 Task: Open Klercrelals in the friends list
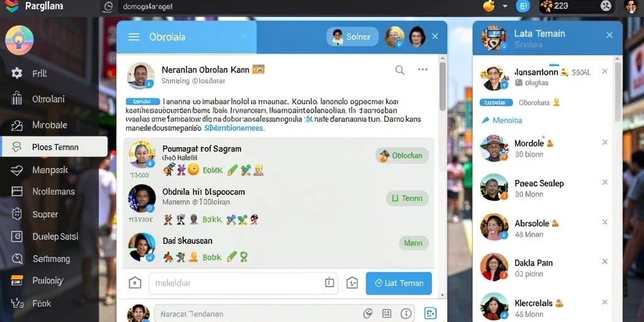pyautogui.click(x=543, y=307)
